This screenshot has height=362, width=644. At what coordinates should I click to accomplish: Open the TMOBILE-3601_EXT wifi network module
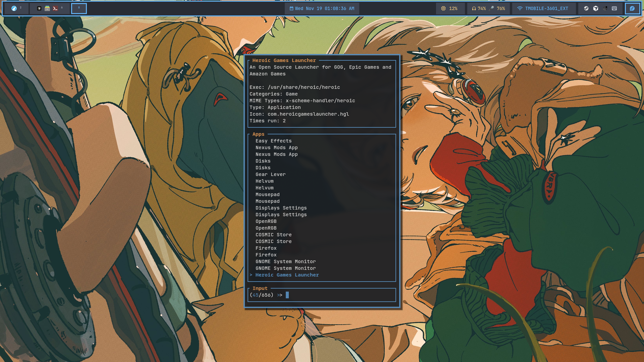[543, 8]
